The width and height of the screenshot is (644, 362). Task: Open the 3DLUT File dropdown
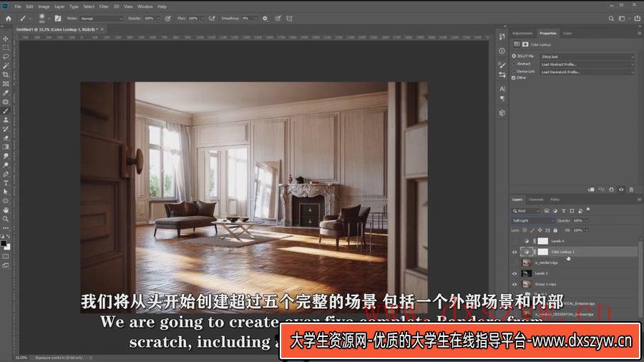587,57
